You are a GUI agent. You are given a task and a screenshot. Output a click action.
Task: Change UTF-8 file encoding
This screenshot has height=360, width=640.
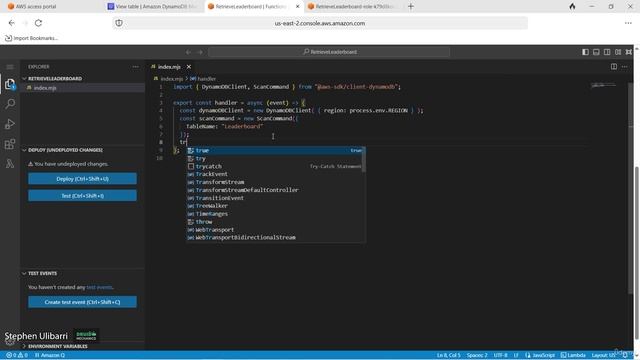[x=500, y=355]
